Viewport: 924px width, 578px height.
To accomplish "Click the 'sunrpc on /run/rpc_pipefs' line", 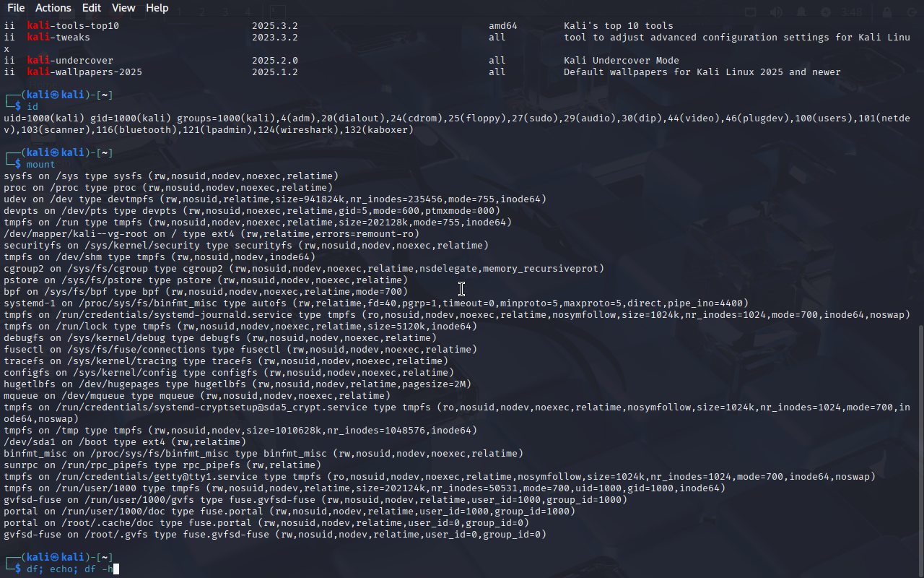I will point(162,465).
